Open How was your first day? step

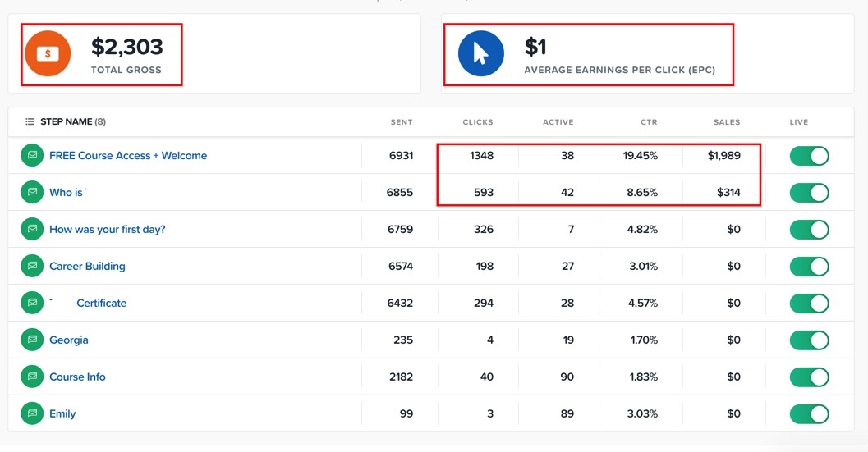coord(108,229)
